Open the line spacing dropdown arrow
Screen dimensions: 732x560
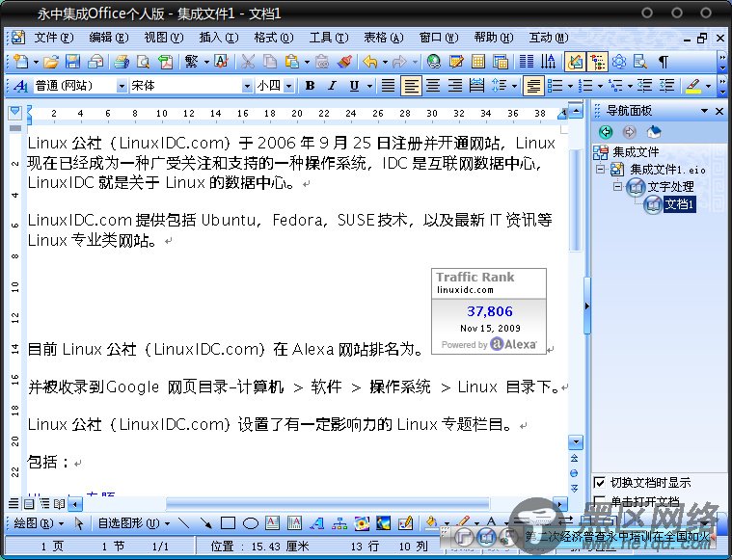coord(514,86)
